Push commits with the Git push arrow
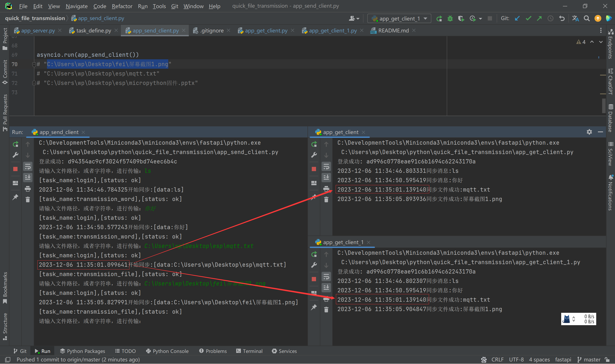 click(539, 19)
